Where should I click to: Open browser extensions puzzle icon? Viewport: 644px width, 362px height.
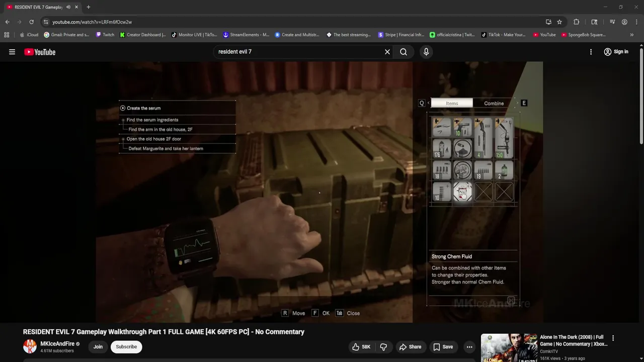[x=577, y=22]
